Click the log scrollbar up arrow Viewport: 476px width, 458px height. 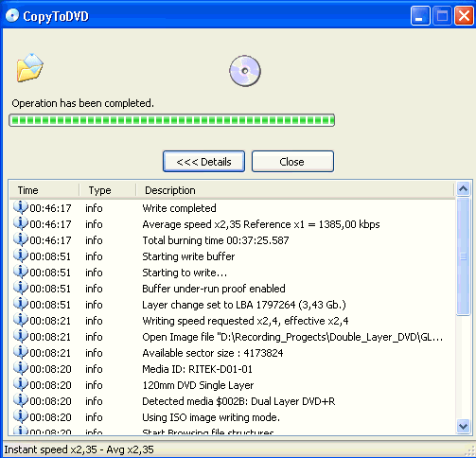463,189
